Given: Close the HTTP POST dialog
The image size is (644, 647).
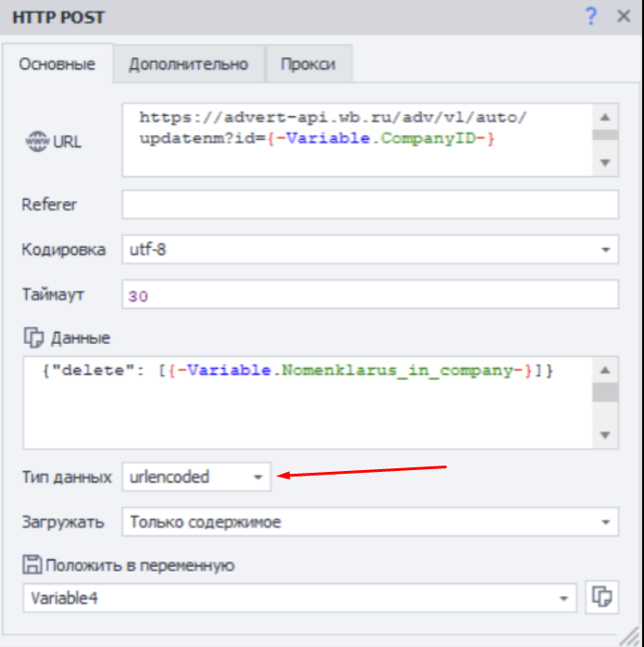Looking at the screenshot, I should click(623, 17).
